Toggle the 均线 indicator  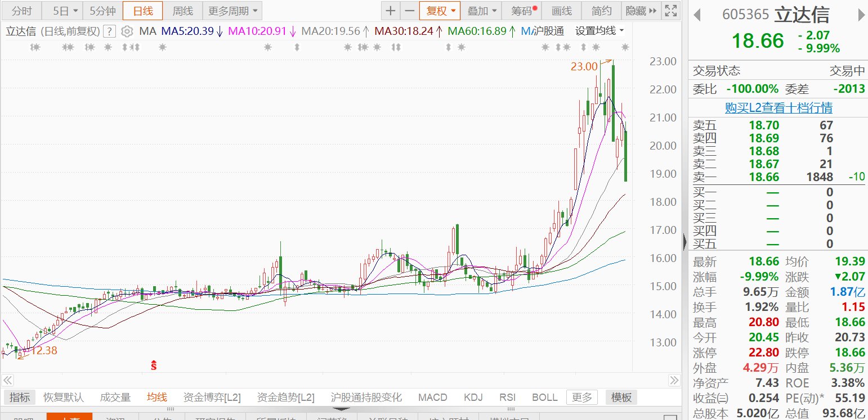157,398
